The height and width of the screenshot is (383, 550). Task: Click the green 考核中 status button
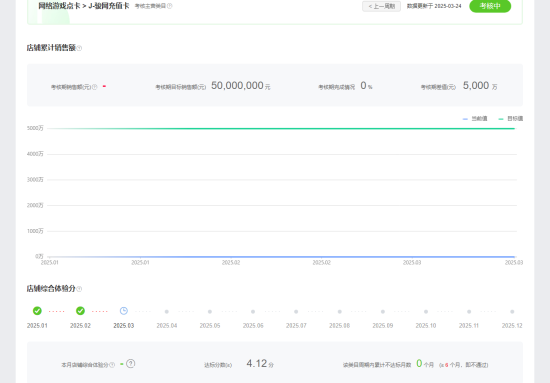pyautogui.click(x=490, y=6)
